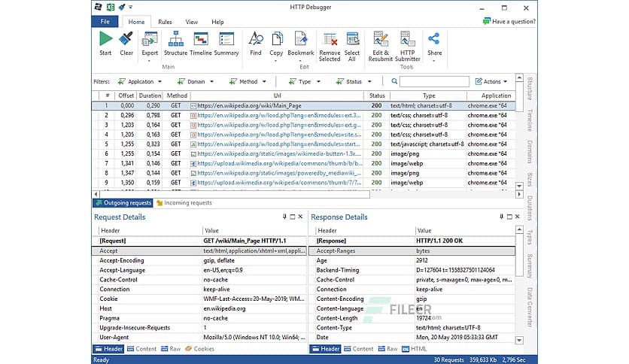Click the Remove Selected icon
The height and width of the screenshot is (364, 629).
(x=330, y=41)
